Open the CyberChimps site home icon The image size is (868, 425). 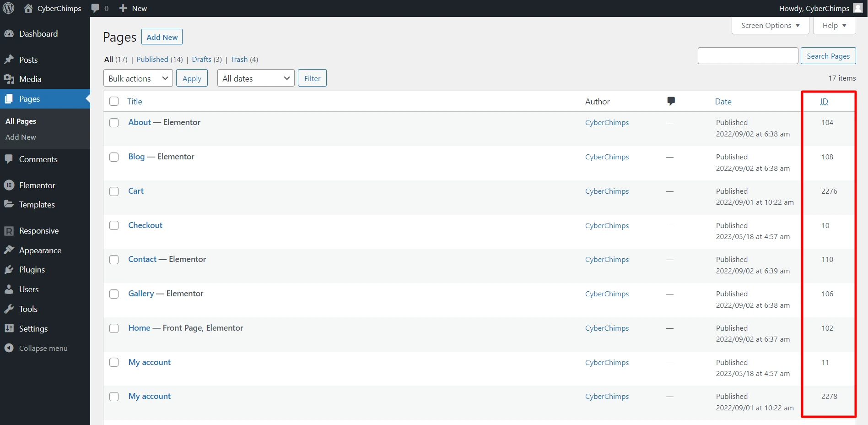coord(28,8)
